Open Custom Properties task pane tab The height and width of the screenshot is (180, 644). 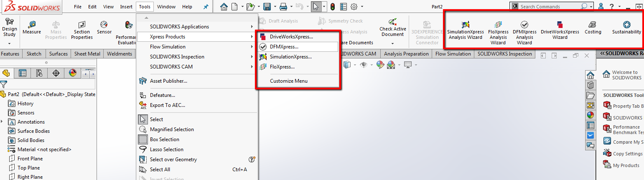(x=591, y=125)
